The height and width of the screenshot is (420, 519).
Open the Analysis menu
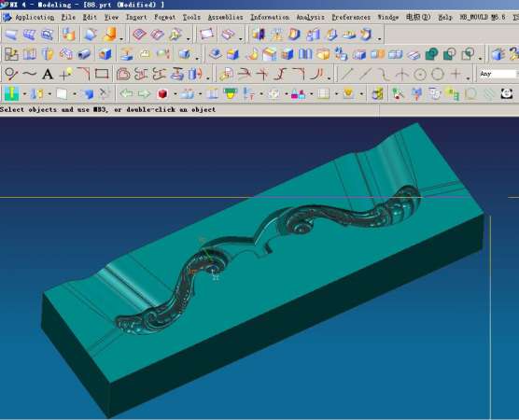(x=310, y=17)
